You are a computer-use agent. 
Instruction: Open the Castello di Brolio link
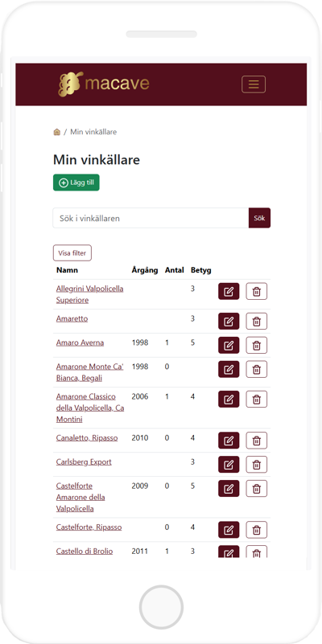(x=85, y=552)
